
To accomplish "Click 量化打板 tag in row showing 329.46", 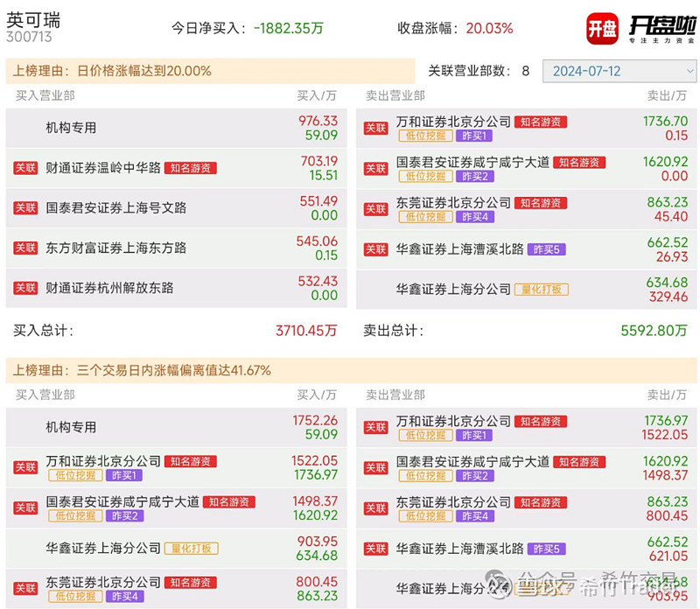I will pyautogui.click(x=542, y=290).
